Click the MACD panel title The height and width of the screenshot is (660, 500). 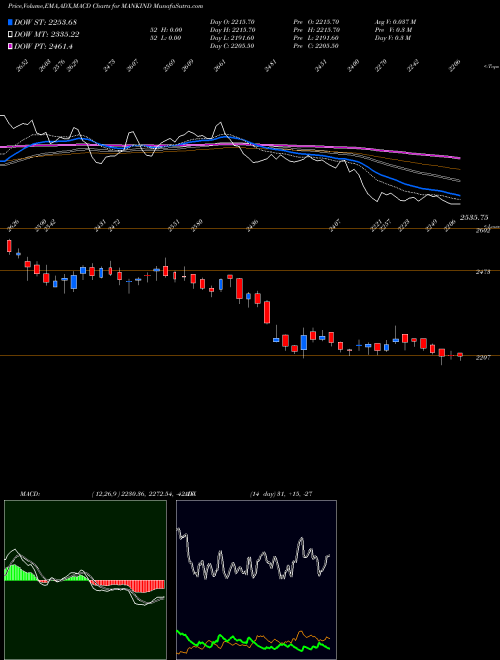(30, 494)
